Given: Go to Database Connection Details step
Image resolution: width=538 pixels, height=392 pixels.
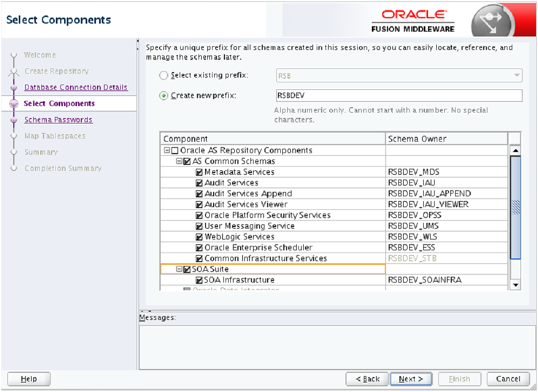Looking at the screenshot, I should 76,87.
